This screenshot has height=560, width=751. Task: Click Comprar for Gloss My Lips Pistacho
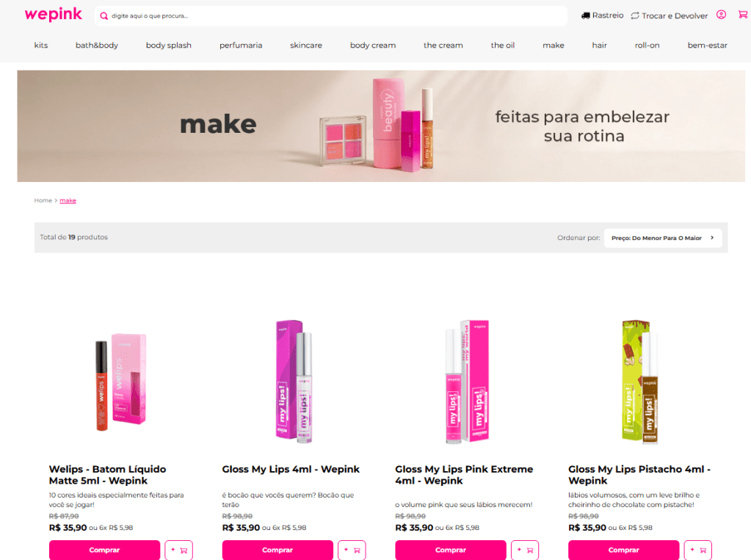623,550
